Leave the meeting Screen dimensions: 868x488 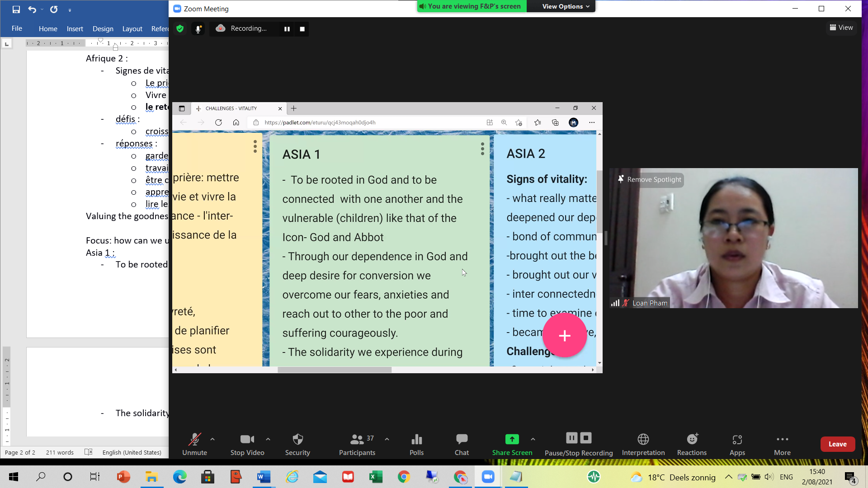click(x=837, y=444)
